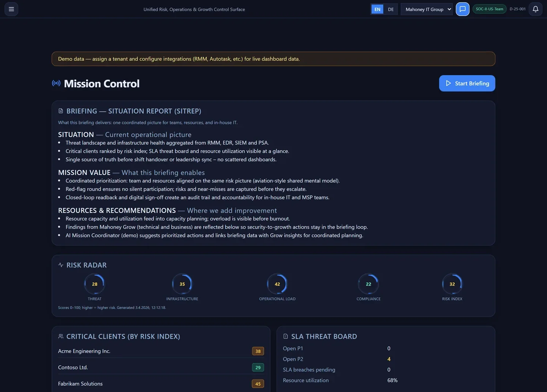
Task: Select the document icon beside BRIEFING heading
Action: pos(61,111)
